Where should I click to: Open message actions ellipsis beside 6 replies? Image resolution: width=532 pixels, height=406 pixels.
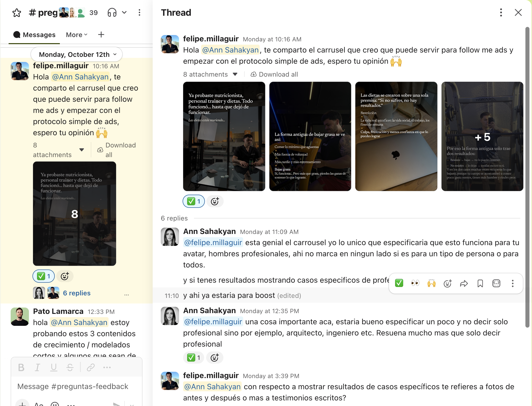tap(127, 294)
